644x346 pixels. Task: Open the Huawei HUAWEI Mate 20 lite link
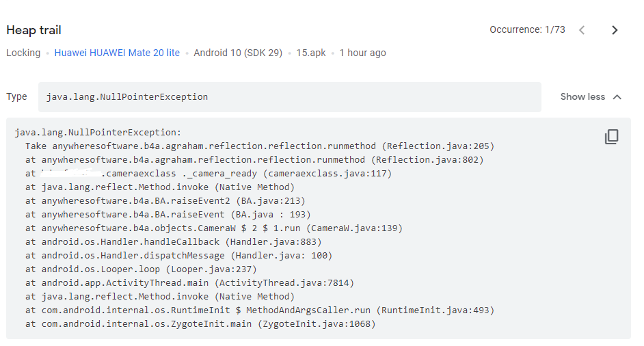click(x=117, y=53)
